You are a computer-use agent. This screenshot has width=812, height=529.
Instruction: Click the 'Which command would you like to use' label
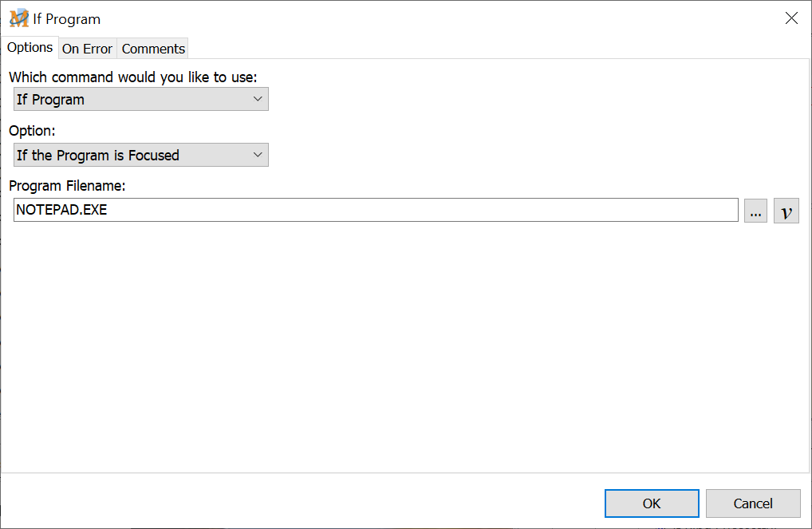pyautogui.click(x=132, y=77)
